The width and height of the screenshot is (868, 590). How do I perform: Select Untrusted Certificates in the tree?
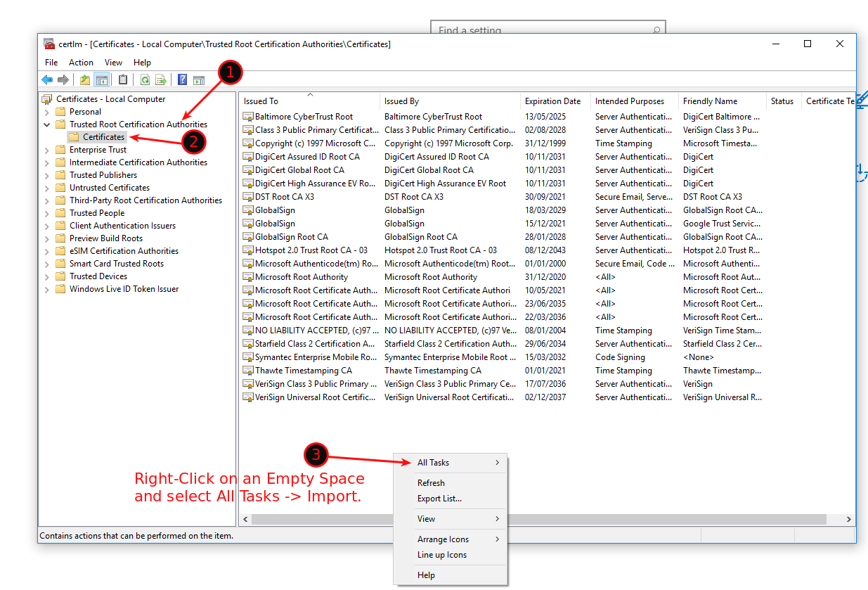pyautogui.click(x=109, y=188)
